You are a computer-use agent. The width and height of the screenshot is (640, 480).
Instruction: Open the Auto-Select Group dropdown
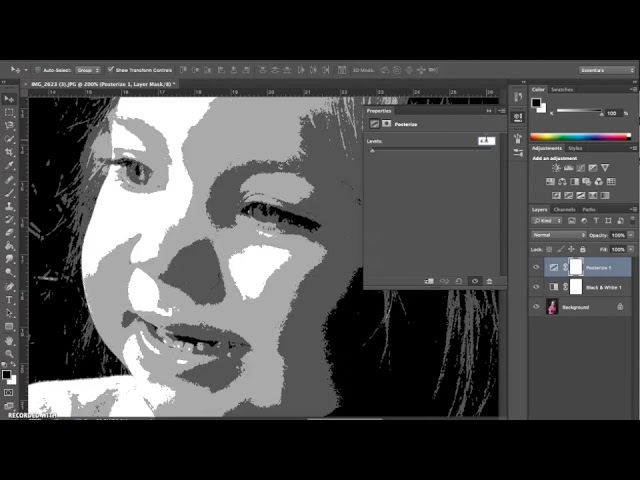[x=88, y=70]
